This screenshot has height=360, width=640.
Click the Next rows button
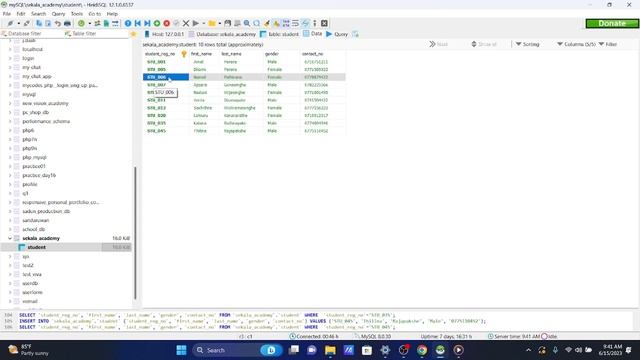438,44
